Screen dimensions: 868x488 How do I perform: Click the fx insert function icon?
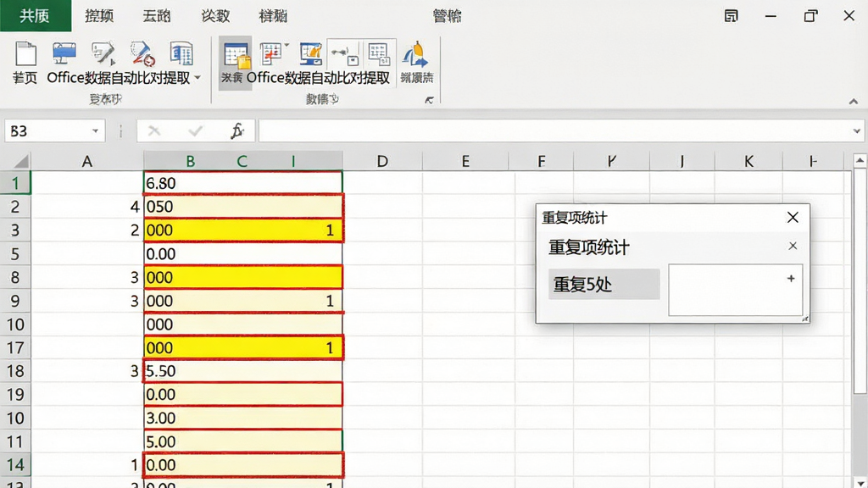tap(237, 131)
